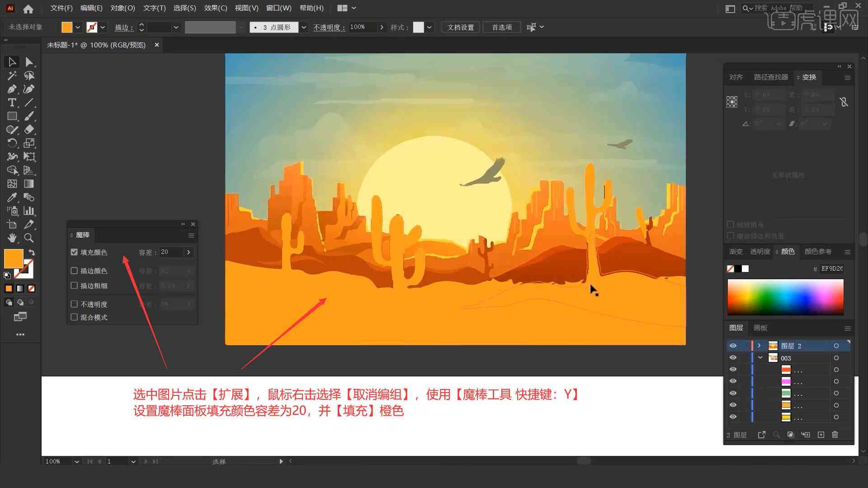This screenshot has height=488, width=868.
Task: Toggle visibility of 图层 2
Action: 732,346
